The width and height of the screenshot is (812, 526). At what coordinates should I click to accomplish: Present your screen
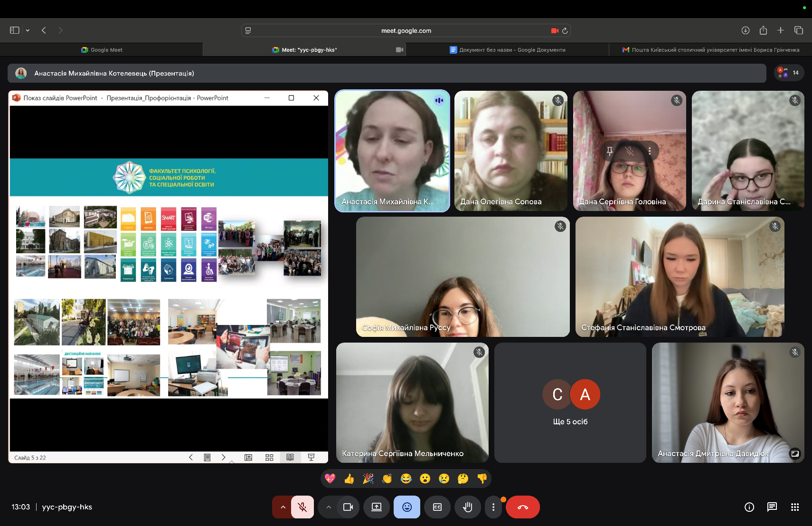pos(377,507)
